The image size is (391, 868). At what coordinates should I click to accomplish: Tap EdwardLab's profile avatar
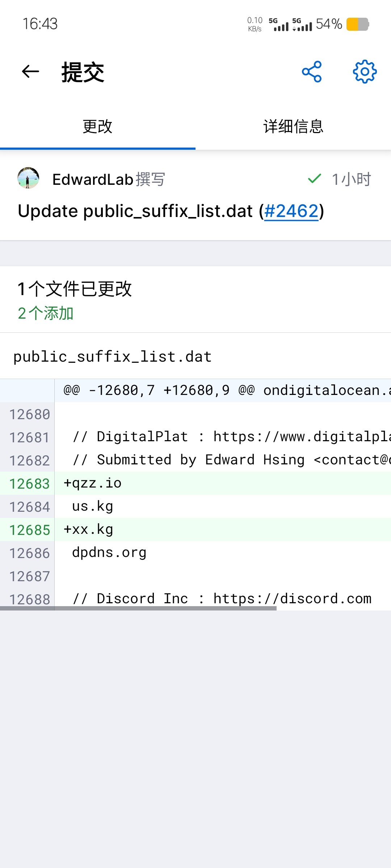[28, 178]
